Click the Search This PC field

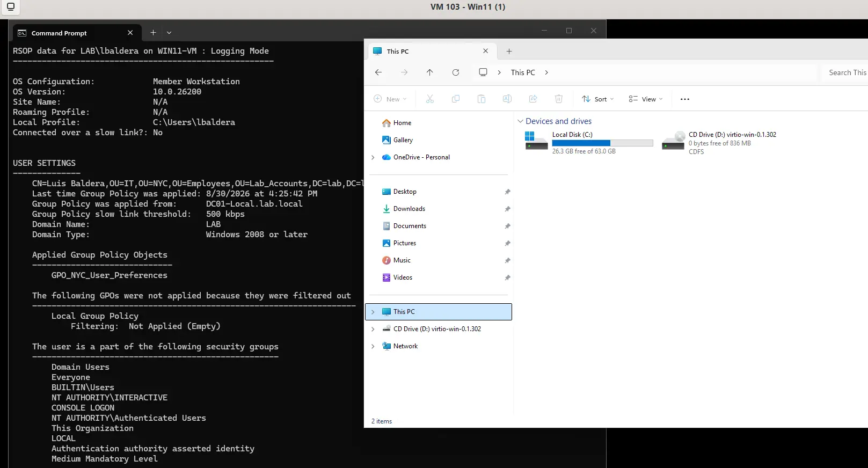(845, 72)
